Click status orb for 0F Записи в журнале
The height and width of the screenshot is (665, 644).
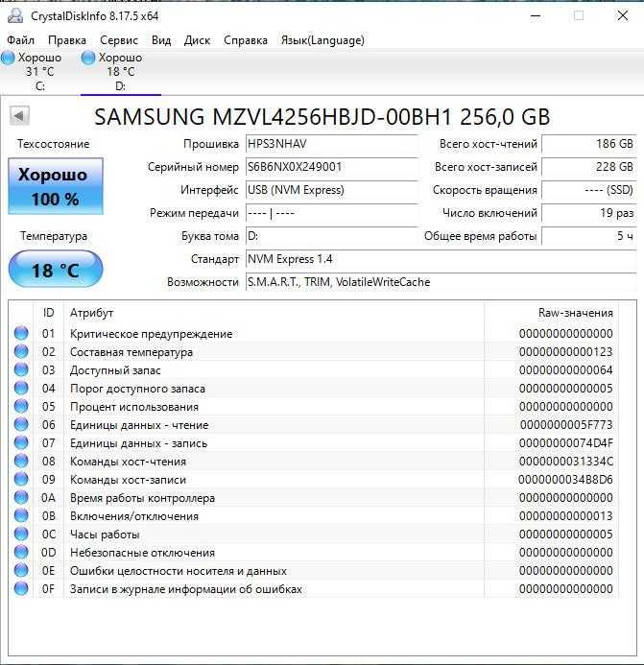click(x=21, y=588)
